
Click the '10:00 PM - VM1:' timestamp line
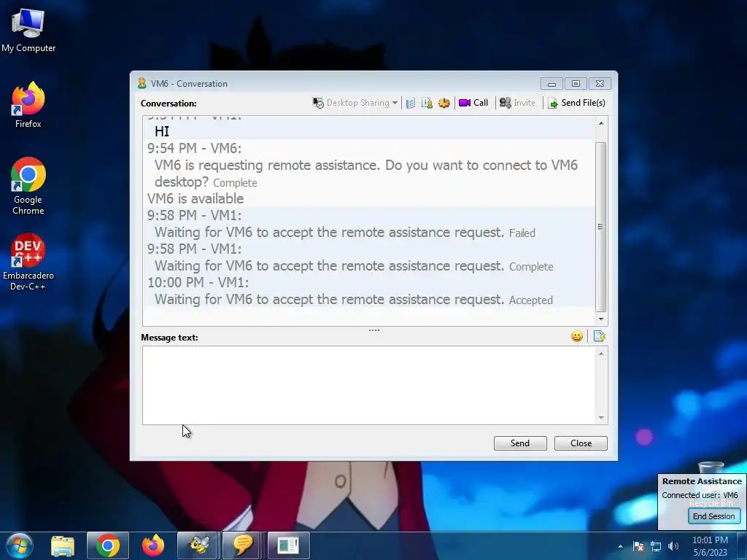(198, 282)
